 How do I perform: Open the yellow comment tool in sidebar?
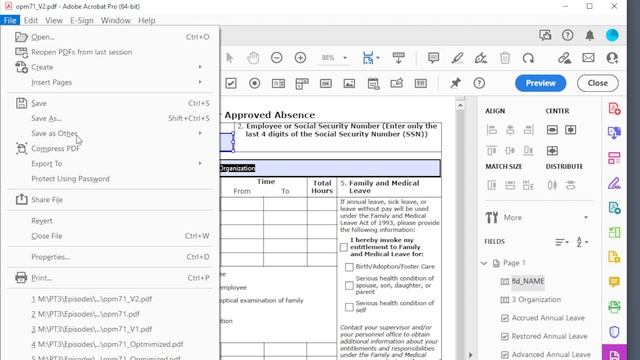tap(614, 282)
